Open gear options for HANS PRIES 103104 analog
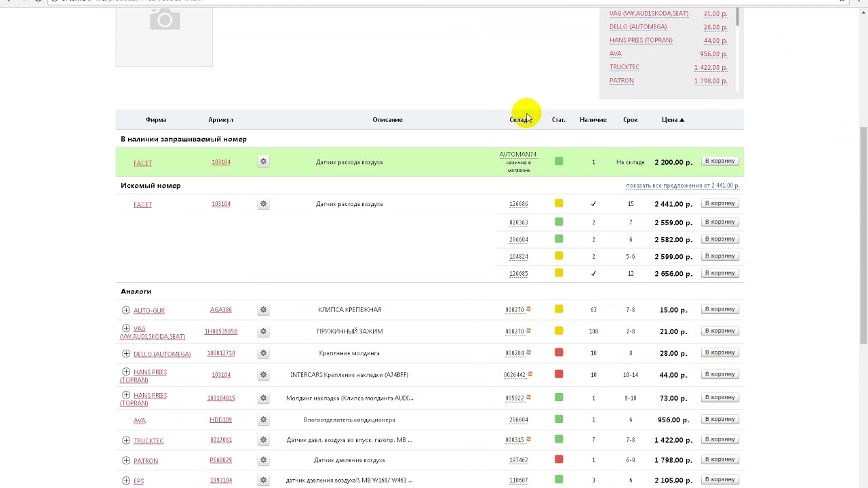This screenshot has width=868, height=488. (x=263, y=375)
